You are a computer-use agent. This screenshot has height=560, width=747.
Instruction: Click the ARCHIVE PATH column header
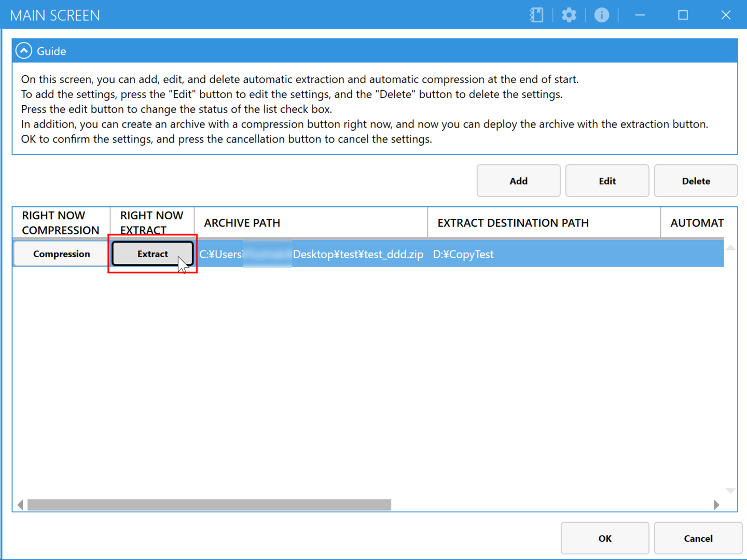(x=311, y=223)
